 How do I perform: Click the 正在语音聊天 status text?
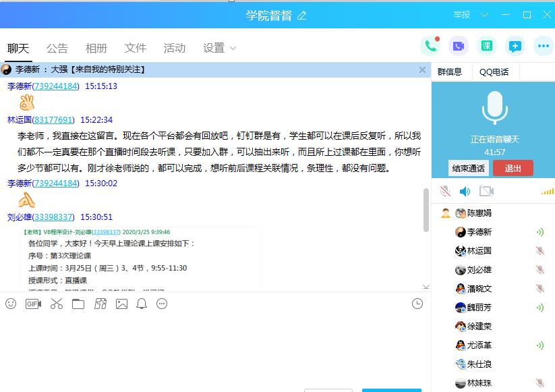point(494,140)
